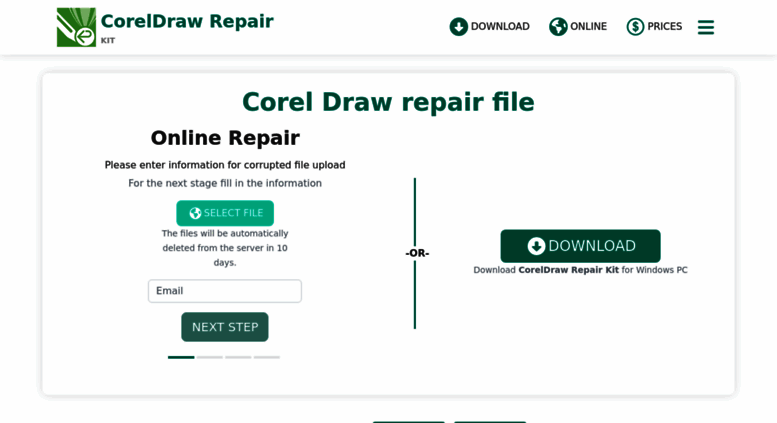777x423 pixels.
Task: Select the second step progress indicator
Action: tap(210, 357)
